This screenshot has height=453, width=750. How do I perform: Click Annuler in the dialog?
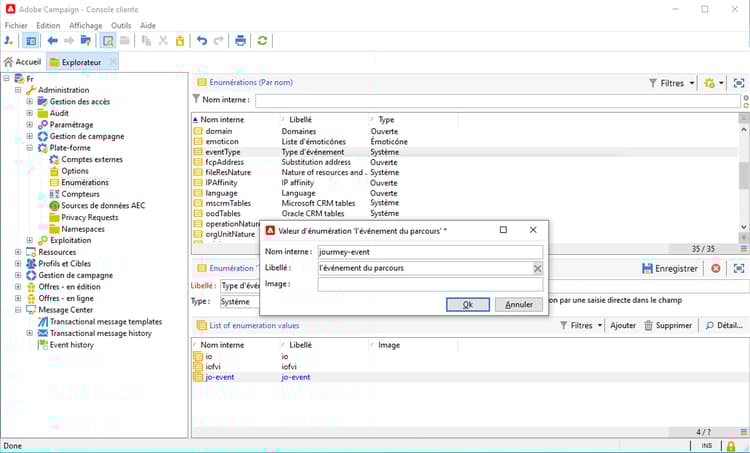coord(519,304)
